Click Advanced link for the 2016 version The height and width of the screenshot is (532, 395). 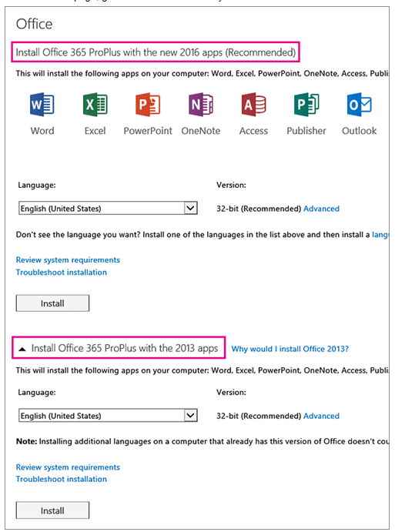[x=321, y=209]
